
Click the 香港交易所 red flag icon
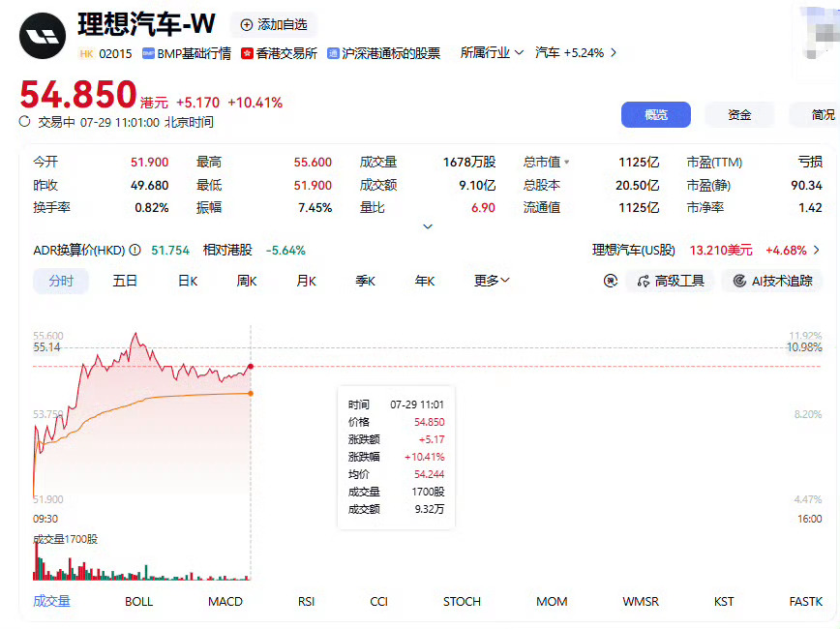click(247, 53)
